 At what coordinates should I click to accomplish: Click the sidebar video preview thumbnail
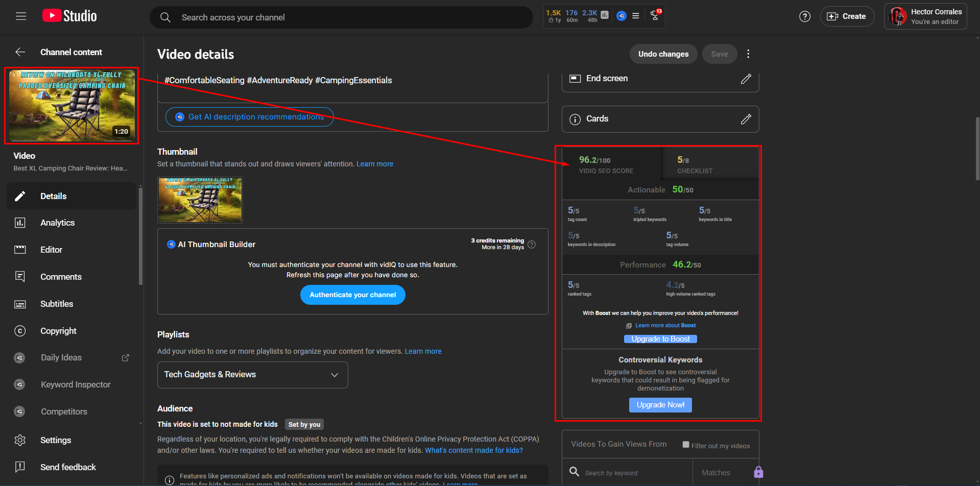(72, 106)
